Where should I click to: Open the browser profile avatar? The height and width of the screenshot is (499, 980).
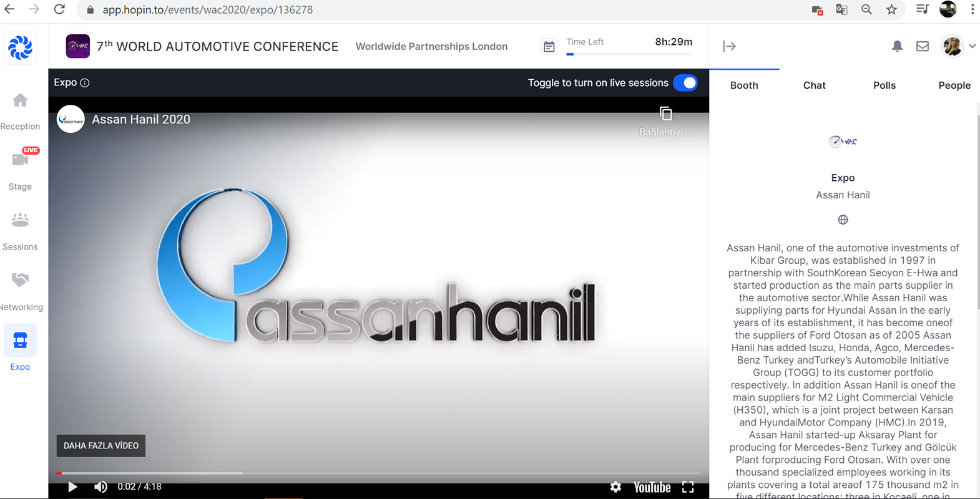coord(948,9)
